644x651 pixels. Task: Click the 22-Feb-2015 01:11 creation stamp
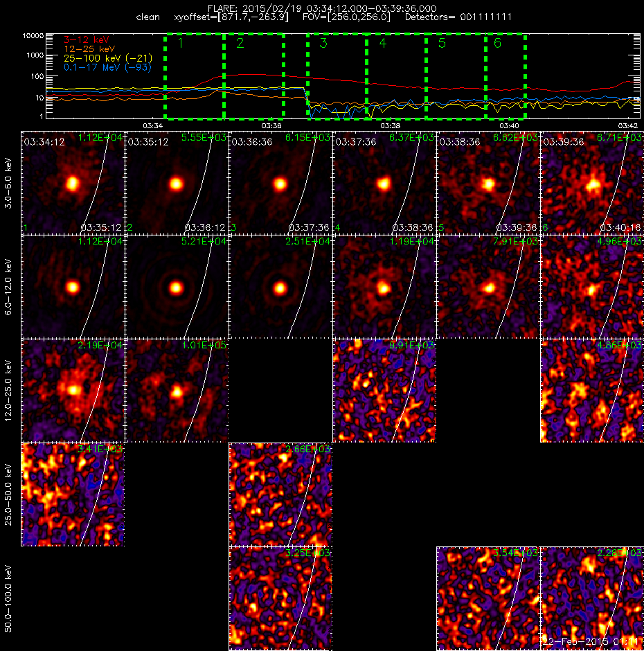(x=591, y=641)
